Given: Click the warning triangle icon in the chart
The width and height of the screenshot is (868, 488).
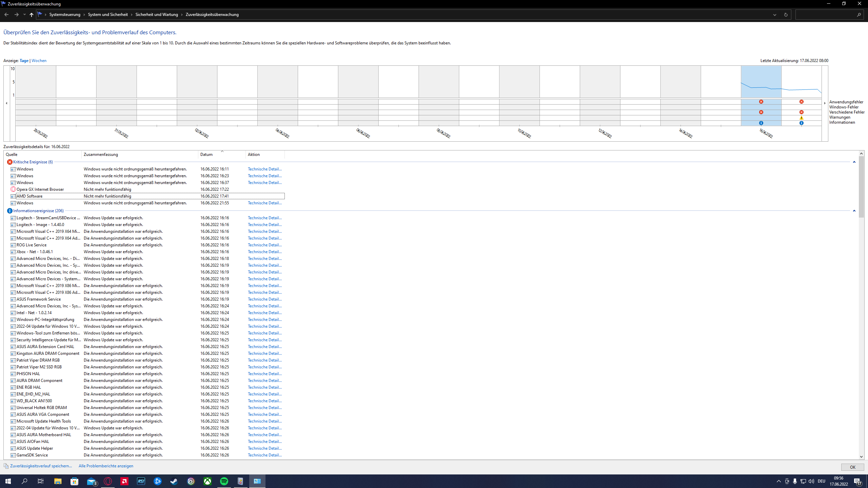Looking at the screenshot, I should click(x=801, y=118).
